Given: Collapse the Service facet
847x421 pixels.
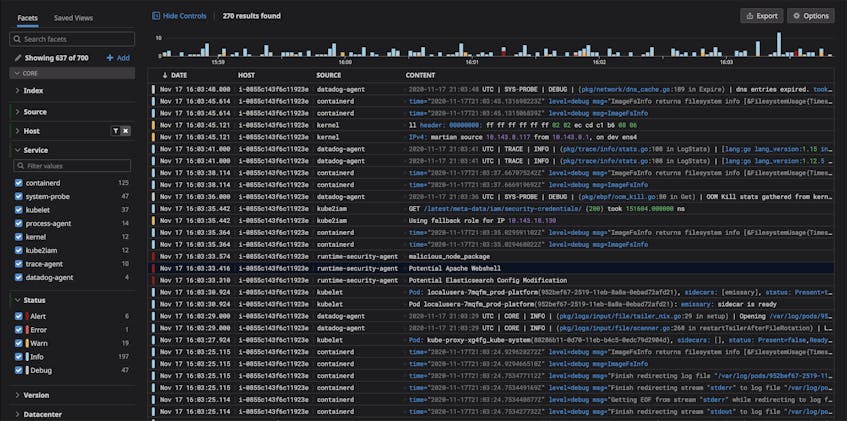Looking at the screenshot, I should click(x=17, y=150).
